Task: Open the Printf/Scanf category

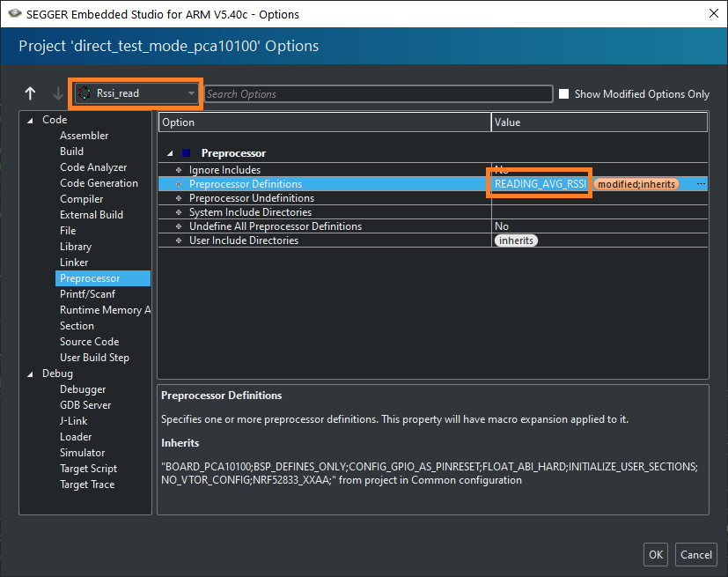Action: 87,294
